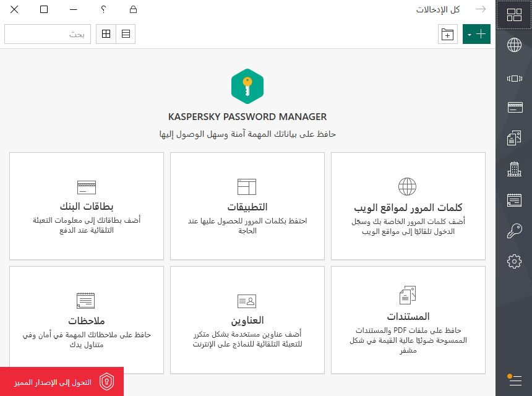The height and width of the screenshot is (396, 532).
Task: Open the Notes icon in sidebar
Action: point(514,200)
